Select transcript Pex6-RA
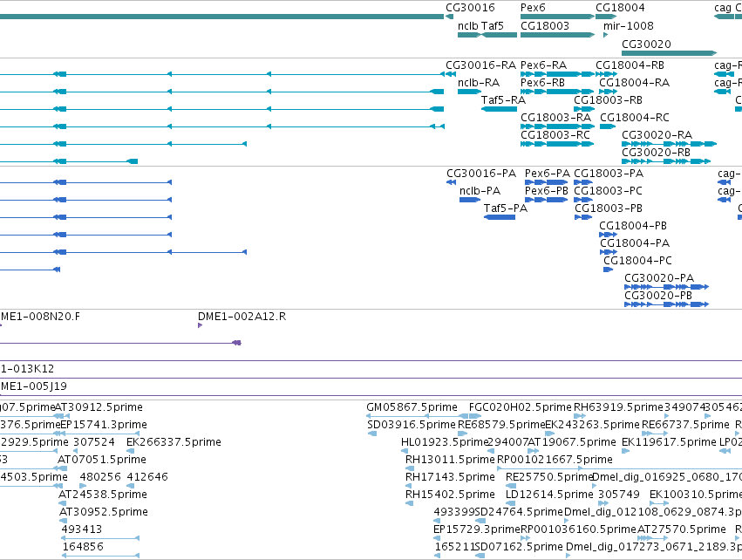 543,65
